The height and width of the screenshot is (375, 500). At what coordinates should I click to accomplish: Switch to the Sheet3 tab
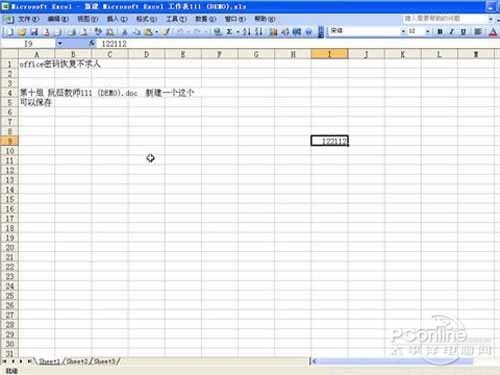click(105, 361)
